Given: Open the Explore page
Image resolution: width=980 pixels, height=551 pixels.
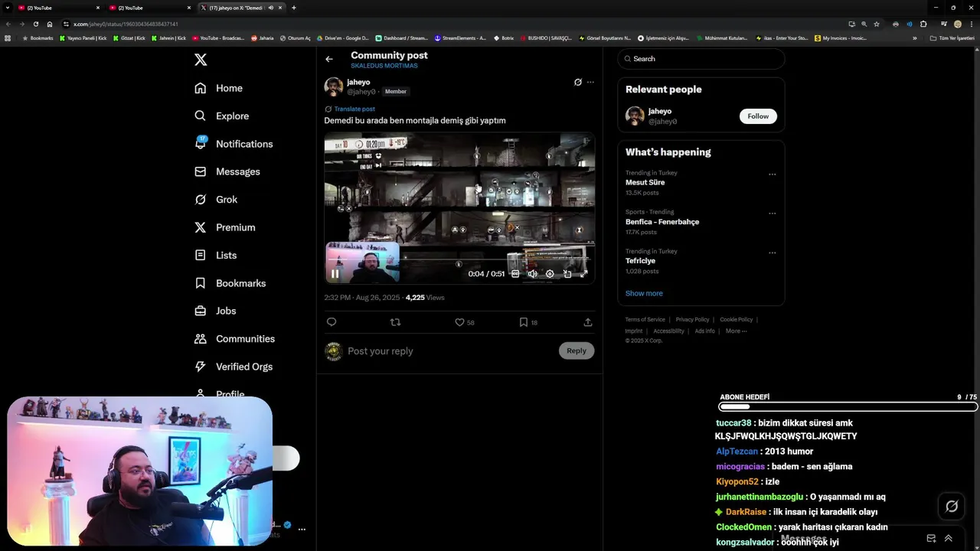Looking at the screenshot, I should (x=221, y=116).
